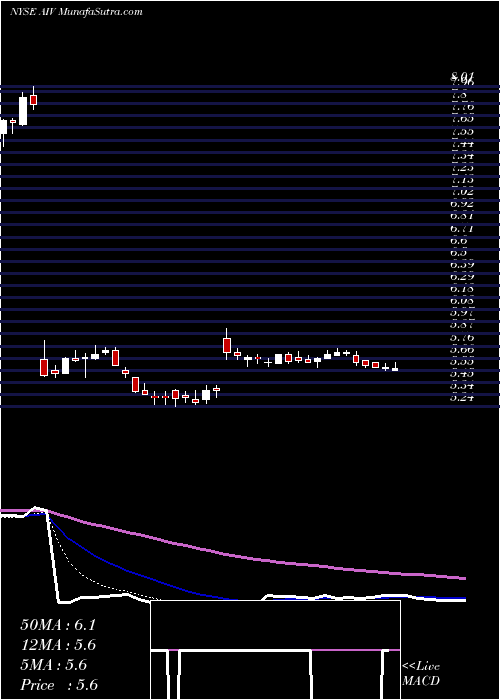Click the 5MA : 5.6 label
Screen dimensions: 500x700
[54, 665]
